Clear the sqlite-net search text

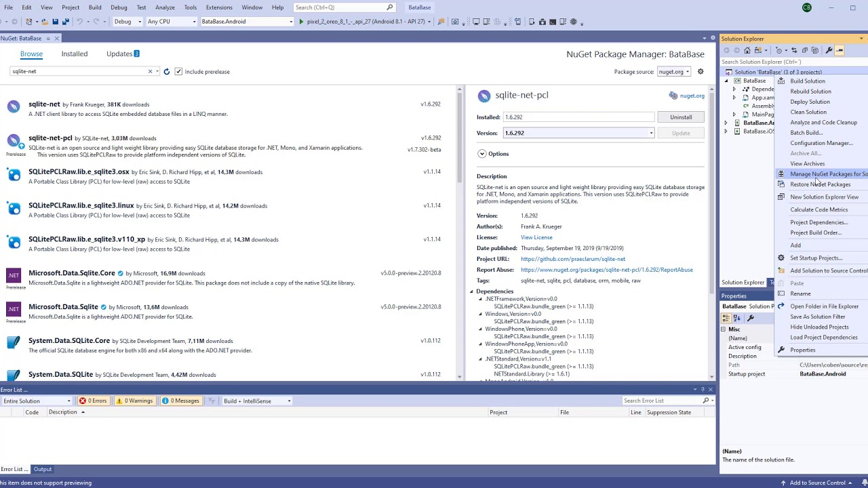click(150, 71)
